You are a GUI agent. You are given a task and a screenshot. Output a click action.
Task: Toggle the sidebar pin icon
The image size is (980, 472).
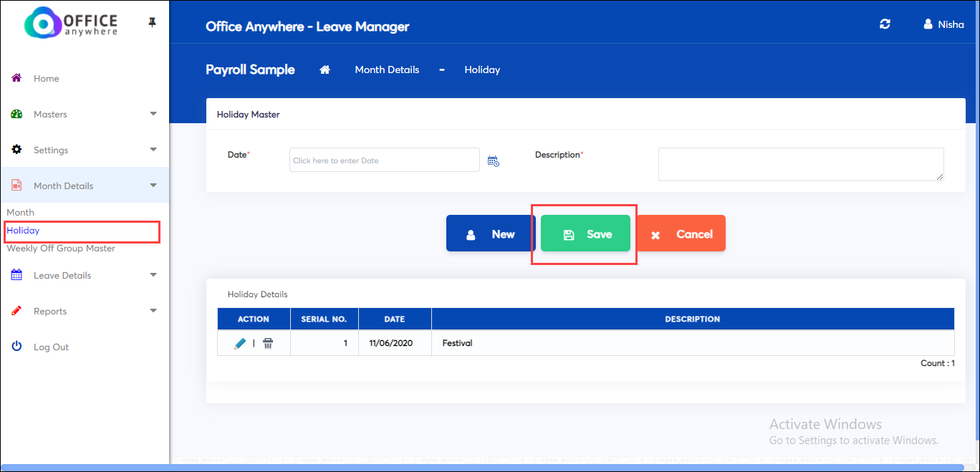(x=152, y=23)
